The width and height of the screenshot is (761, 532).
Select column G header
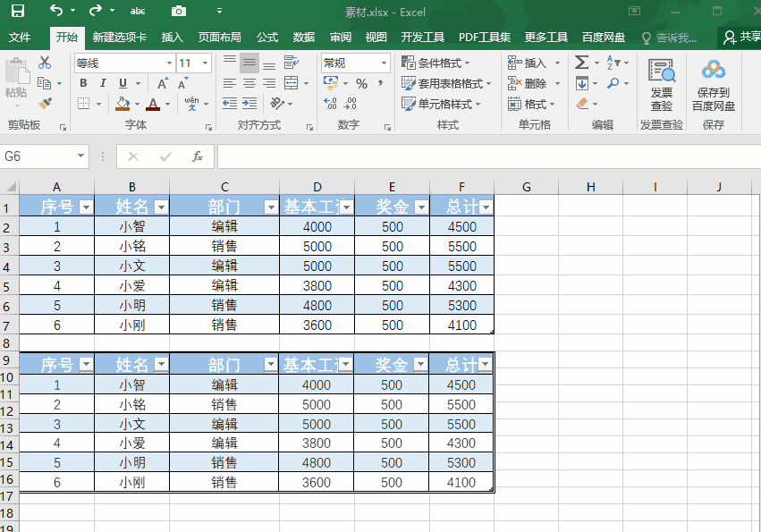[x=526, y=187]
